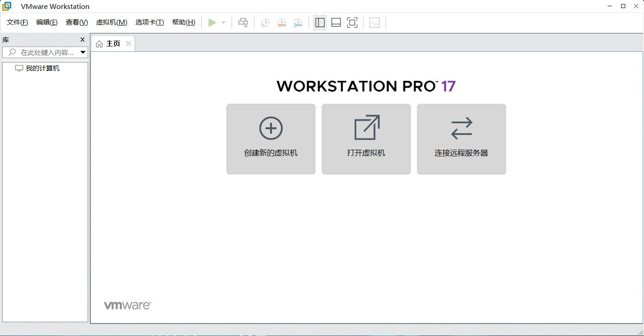This screenshot has width=644, height=336.
Task: Toggle the thumbnail bar view icon
Action: 336,23
